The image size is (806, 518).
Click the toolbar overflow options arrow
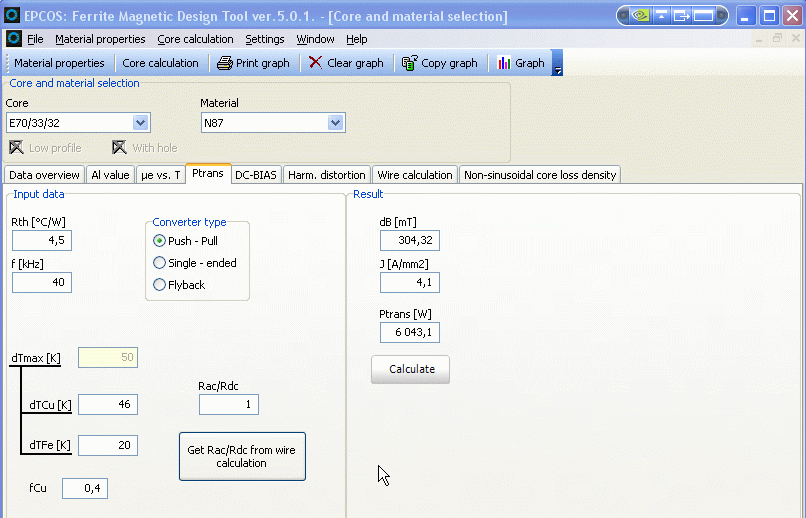pos(558,66)
